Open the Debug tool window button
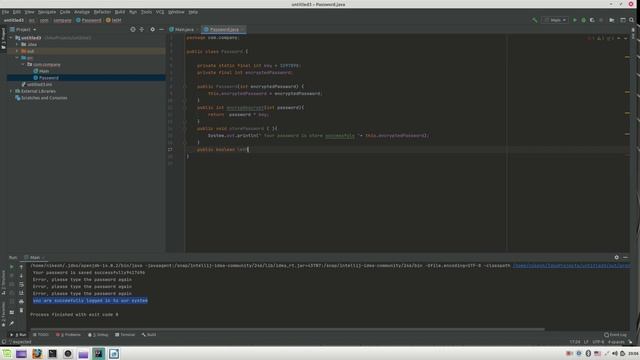The height and width of the screenshot is (360, 640). click(98, 335)
